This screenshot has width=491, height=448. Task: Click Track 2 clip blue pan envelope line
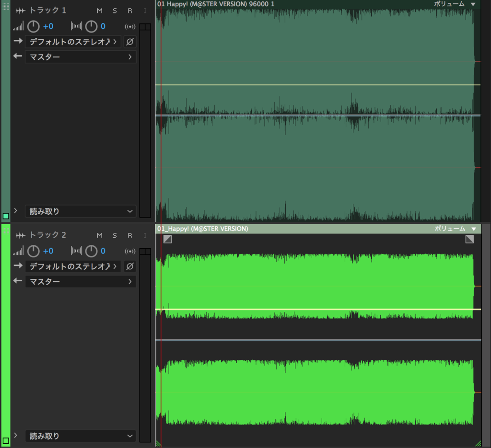[318, 340]
